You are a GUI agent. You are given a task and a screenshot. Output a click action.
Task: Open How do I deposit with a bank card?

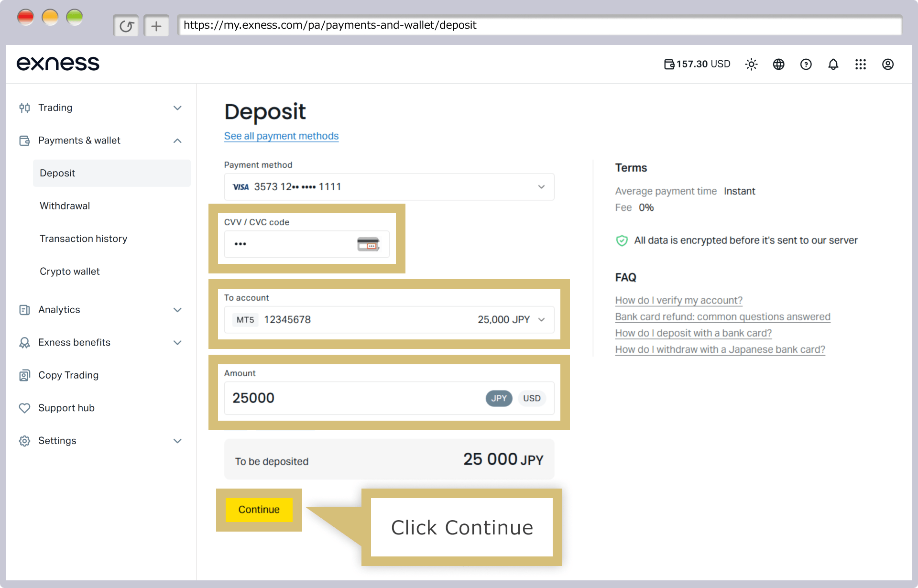click(x=693, y=333)
